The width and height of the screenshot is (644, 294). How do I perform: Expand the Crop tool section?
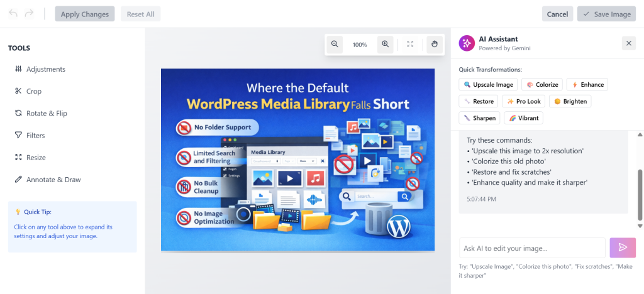tap(33, 91)
